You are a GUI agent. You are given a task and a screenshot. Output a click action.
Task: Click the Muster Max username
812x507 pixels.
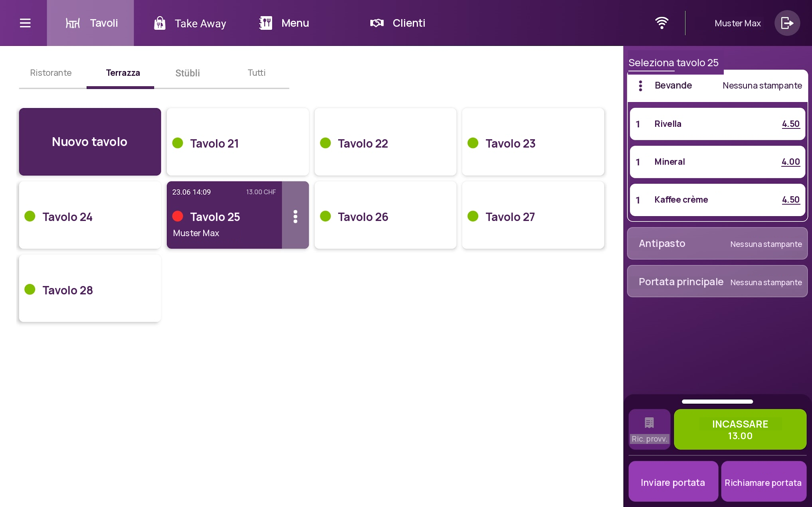738,23
